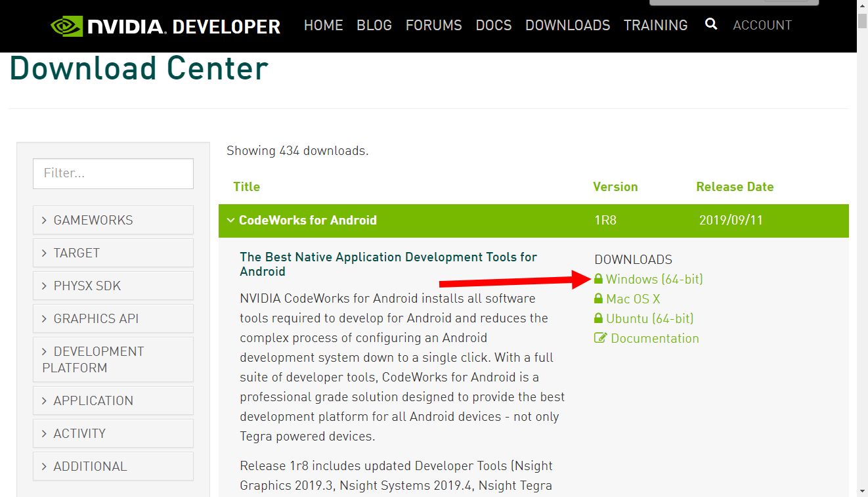Go to HOME in the navigation bar
868x497 pixels.
point(323,25)
